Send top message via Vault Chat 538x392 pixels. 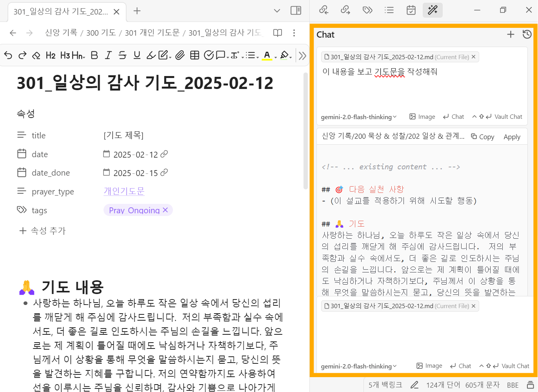(497, 117)
